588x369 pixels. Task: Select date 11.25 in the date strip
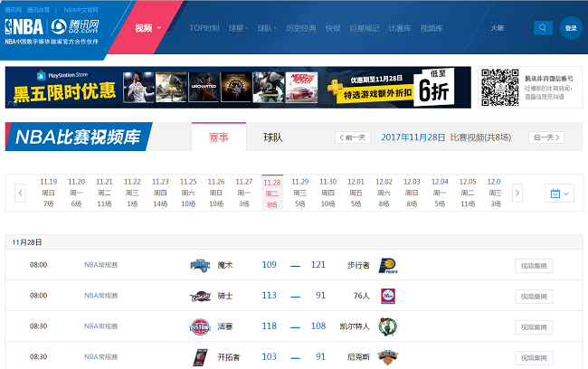188,192
